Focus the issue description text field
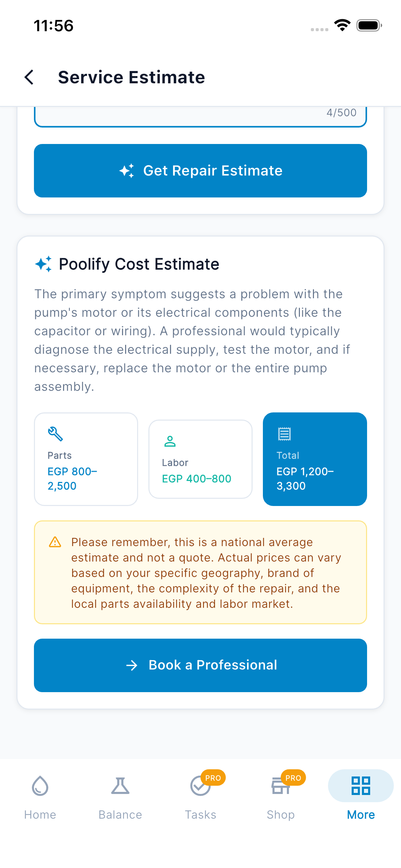 [200, 117]
